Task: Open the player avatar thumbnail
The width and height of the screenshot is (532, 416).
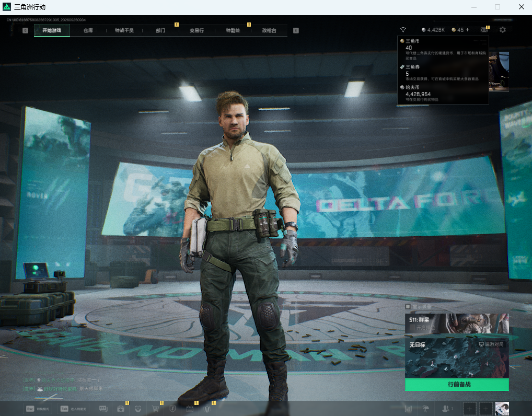Action: [x=502, y=409]
